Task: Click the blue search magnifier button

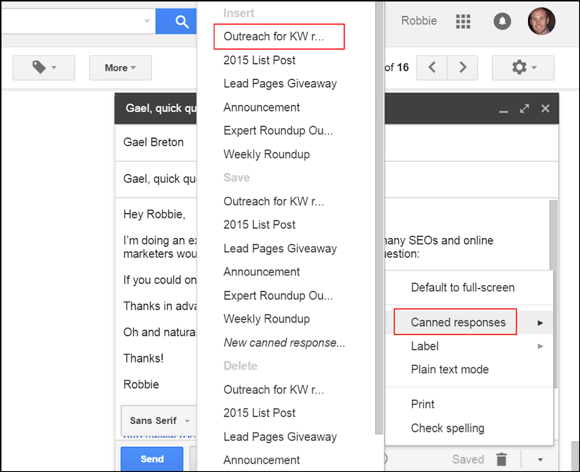Action: point(176,21)
